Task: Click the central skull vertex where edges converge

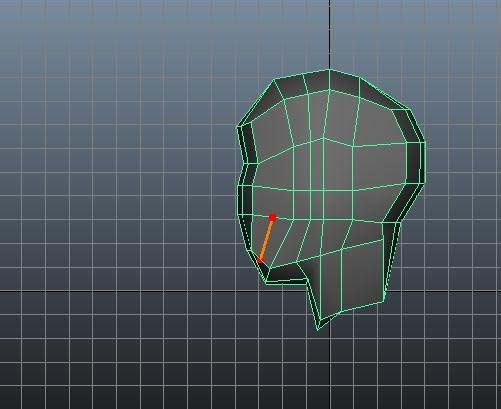Action: (x=323, y=138)
